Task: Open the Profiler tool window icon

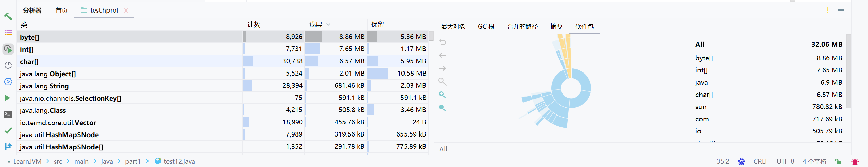Action: (x=8, y=49)
